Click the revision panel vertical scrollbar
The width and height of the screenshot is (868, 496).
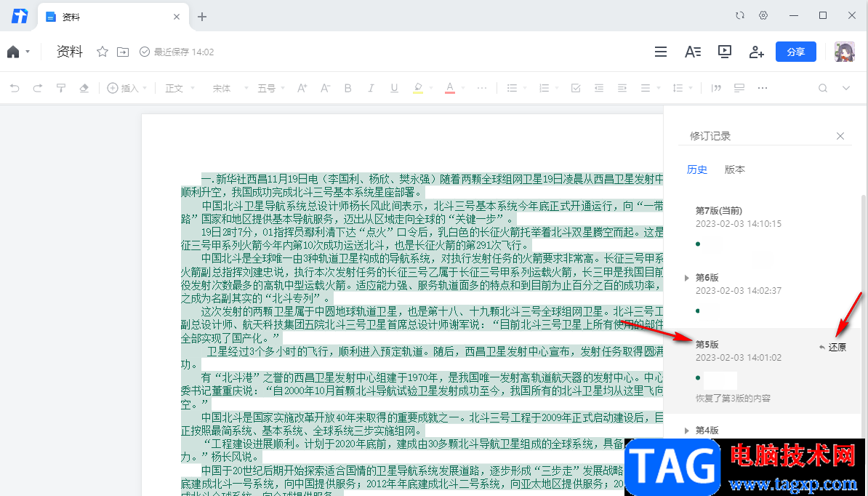(x=862, y=316)
